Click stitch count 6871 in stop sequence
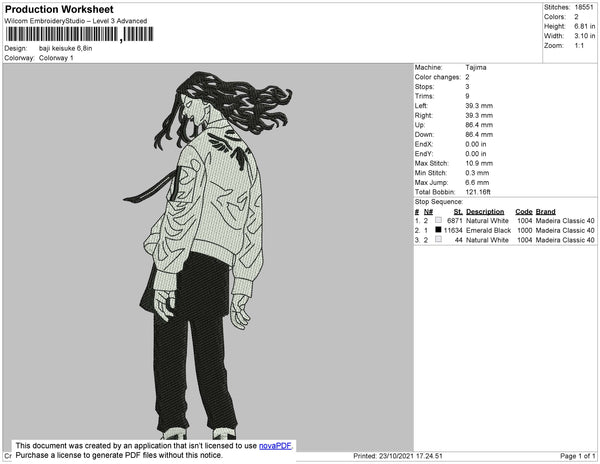This screenshot has width=600, height=464. pos(455,221)
